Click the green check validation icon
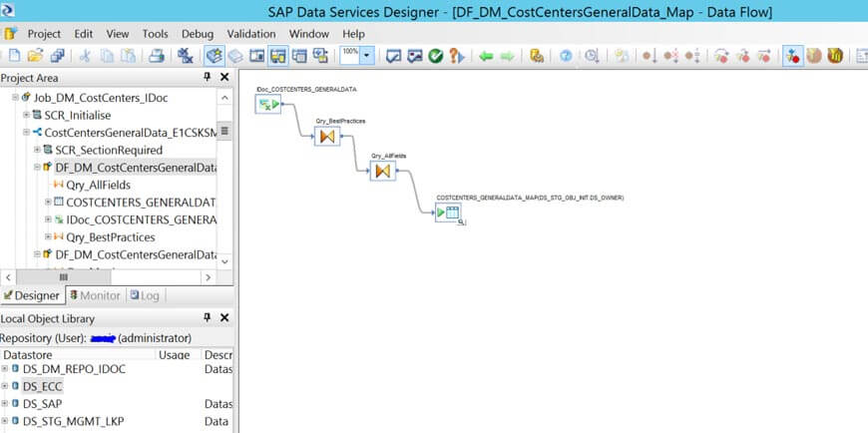Image resolution: width=868 pixels, height=433 pixels. click(436, 56)
